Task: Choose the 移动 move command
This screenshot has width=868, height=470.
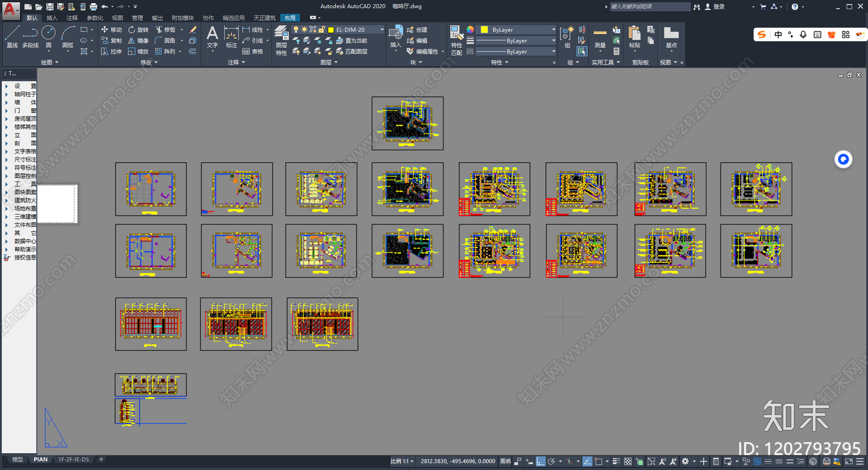Action: [x=111, y=30]
